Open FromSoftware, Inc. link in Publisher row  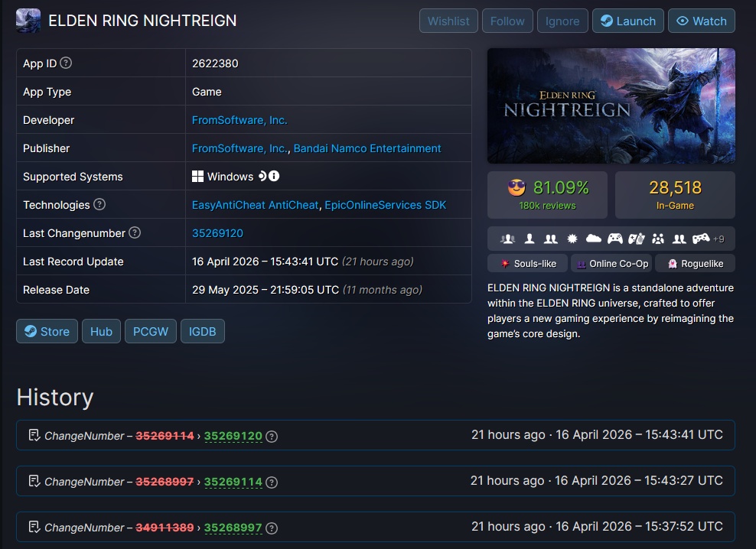[240, 148]
